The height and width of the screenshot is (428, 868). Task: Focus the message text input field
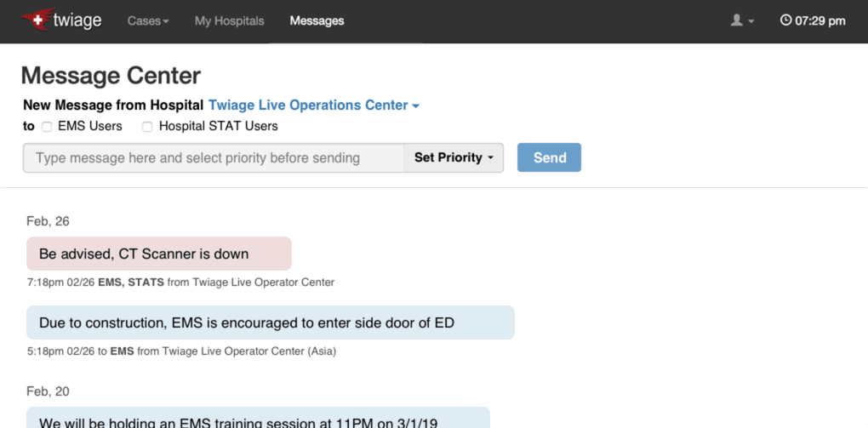pyautogui.click(x=213, y=157)
